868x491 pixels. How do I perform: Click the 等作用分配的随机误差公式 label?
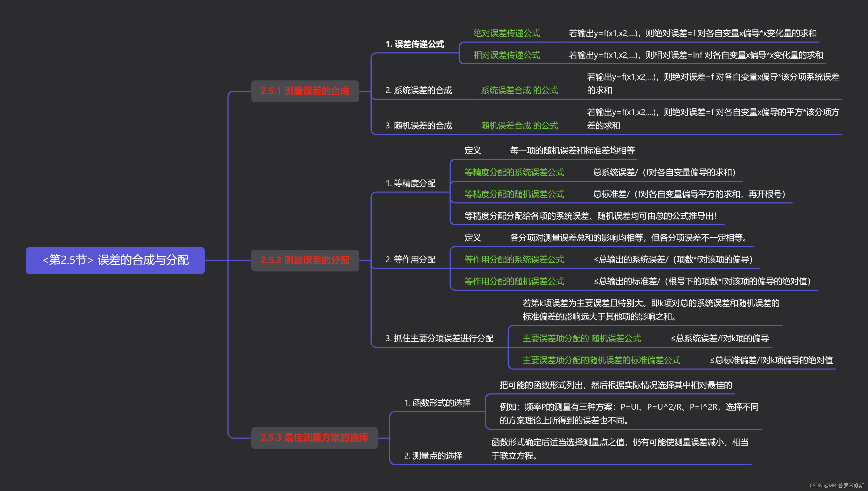[514, 281]
